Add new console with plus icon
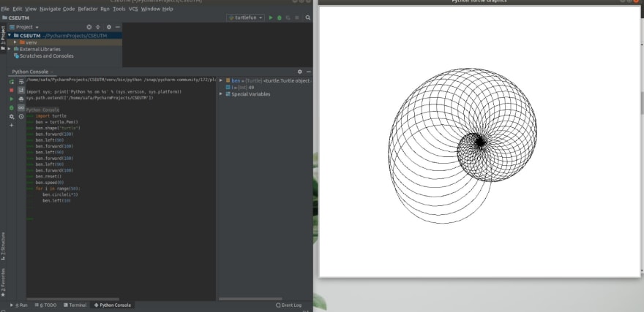The image size is (644, 312). coord(12,125)
